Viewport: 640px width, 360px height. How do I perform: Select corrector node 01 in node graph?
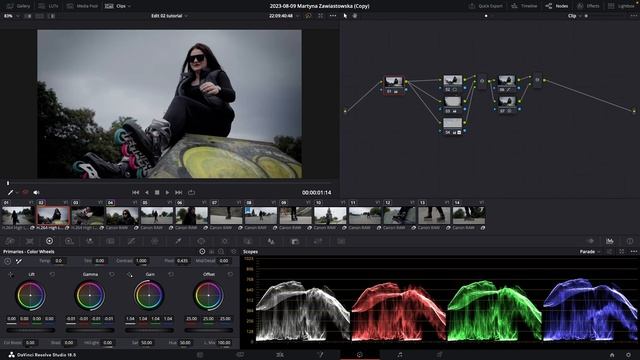pos(394,85)
